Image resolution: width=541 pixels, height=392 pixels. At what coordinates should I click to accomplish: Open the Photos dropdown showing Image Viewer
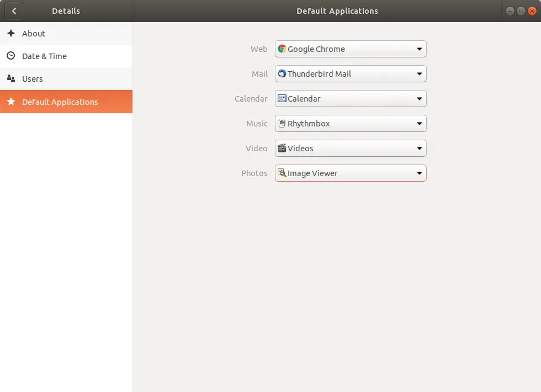click(351, 173)
